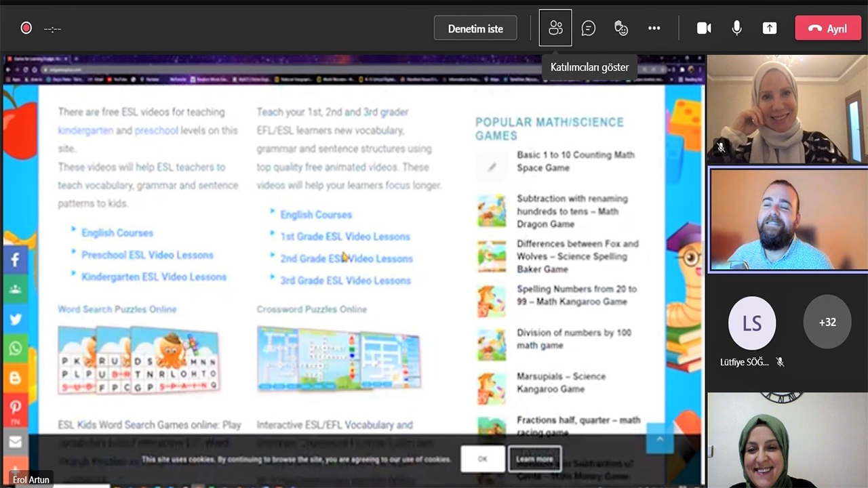The width and height of the screenshot is (868, 488).
Task: Mute or unmute the microphone
Action: 736,28
